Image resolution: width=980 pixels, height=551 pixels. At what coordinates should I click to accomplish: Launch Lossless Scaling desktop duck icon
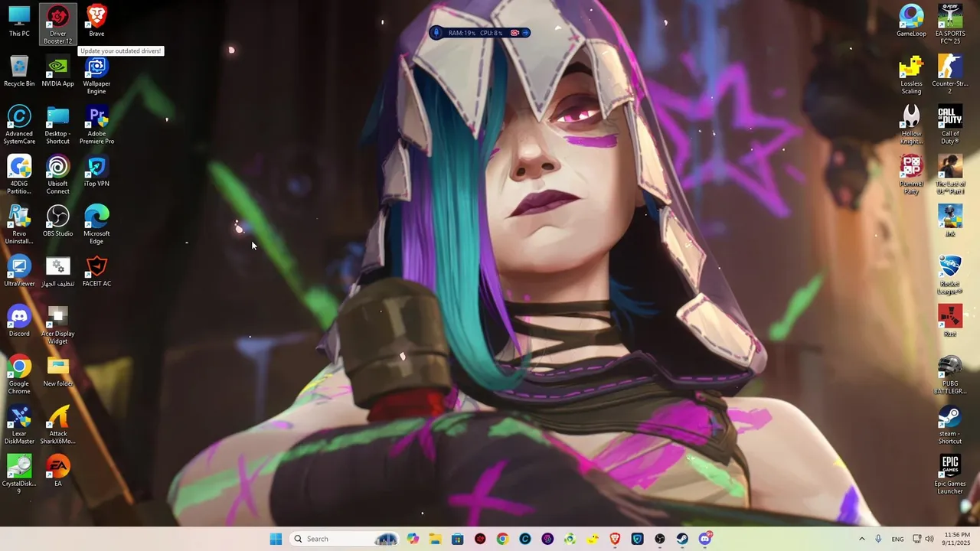[911, 75]
